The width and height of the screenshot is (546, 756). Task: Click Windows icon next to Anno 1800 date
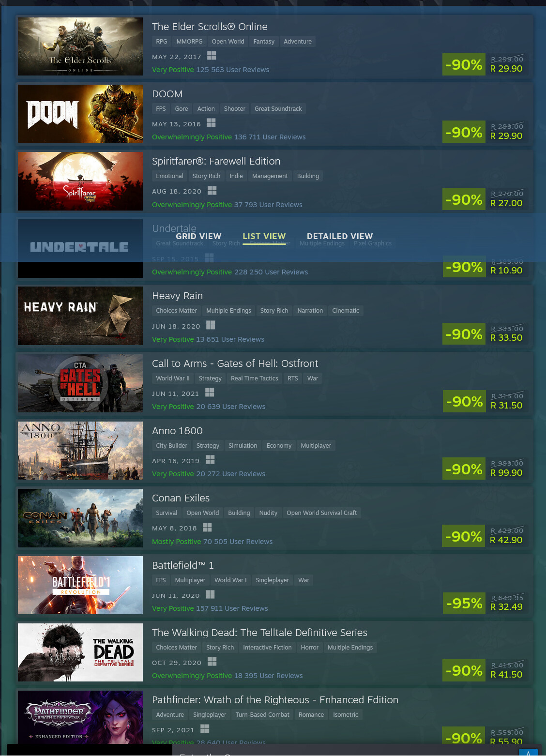pos(210,460)
